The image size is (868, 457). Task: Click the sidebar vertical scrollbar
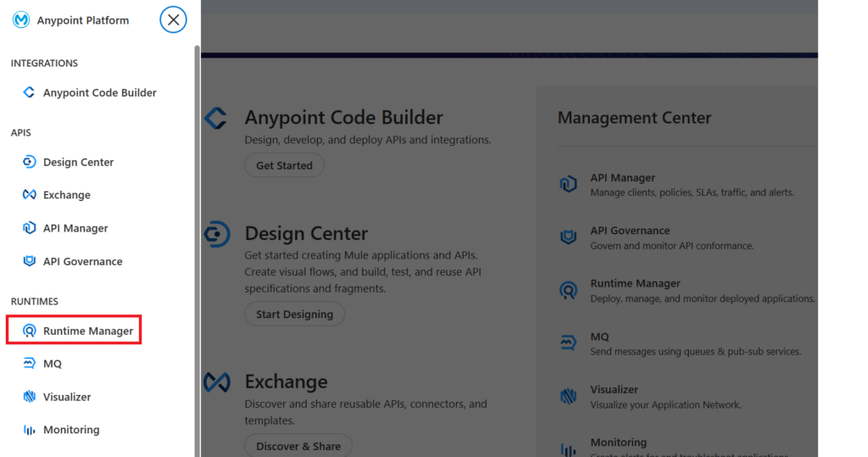[x=197, y=250]
